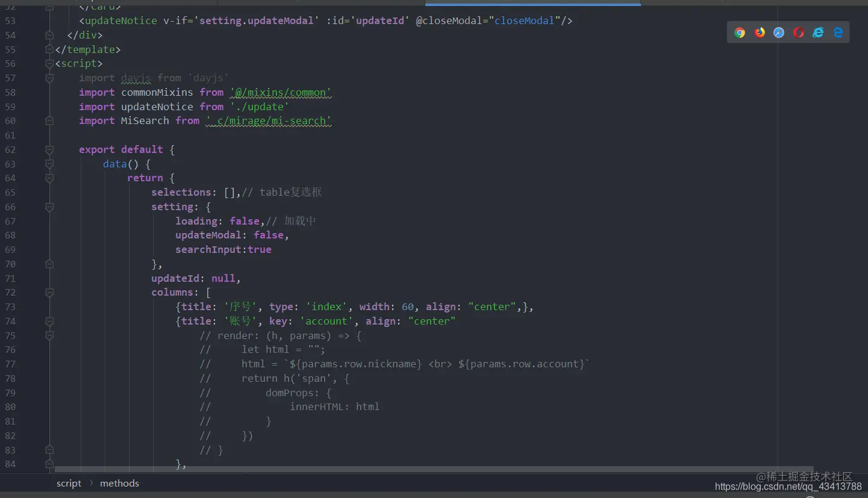The width and height of the screenshot is (868, 498).
Task: Open preview in Chrome browser icon
Action: [x=740, y=33]
